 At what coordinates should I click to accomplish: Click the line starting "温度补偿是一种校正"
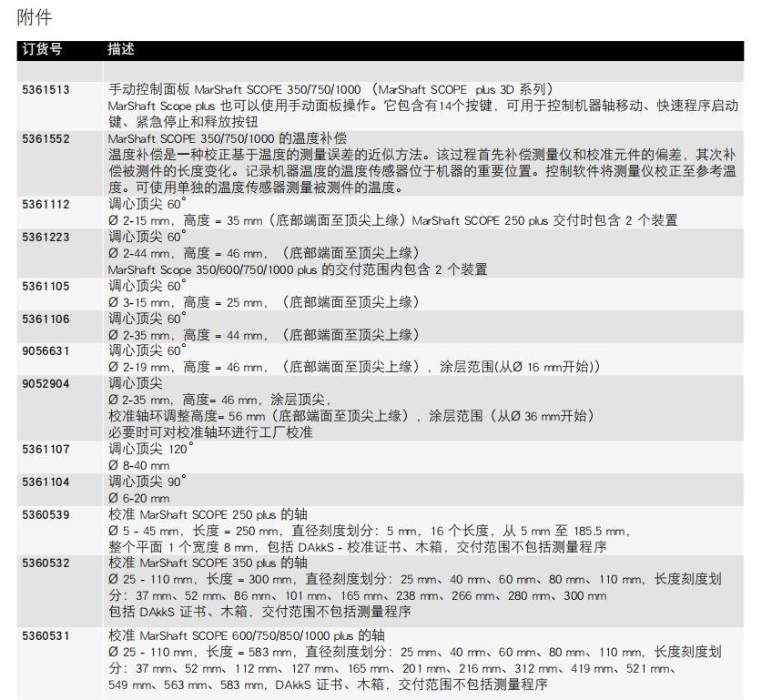(x=422, y=155)
